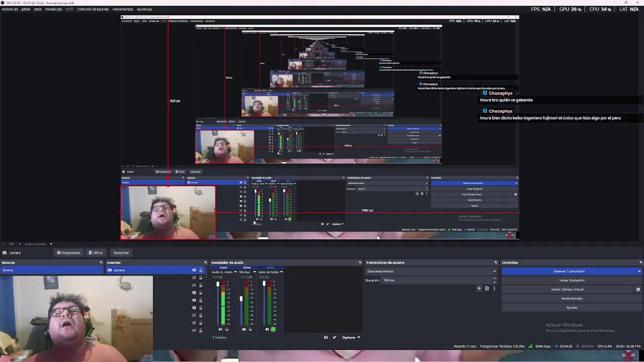Zoom in the preview with the plus icon
This screenshot has height=362, width=644.
coord(20,244)
